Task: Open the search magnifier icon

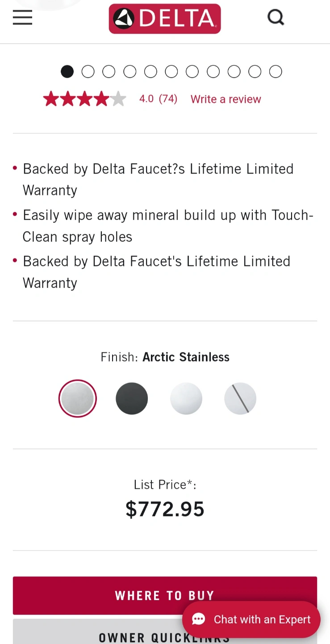Action: (x=276, y=18)
